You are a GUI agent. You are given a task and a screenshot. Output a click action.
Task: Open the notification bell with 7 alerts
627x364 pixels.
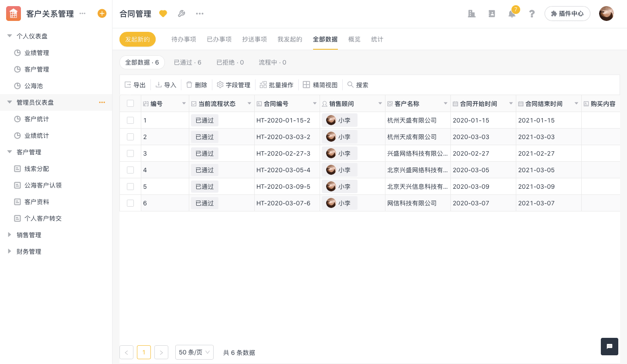pyautogui.click(x=511, y=14)
